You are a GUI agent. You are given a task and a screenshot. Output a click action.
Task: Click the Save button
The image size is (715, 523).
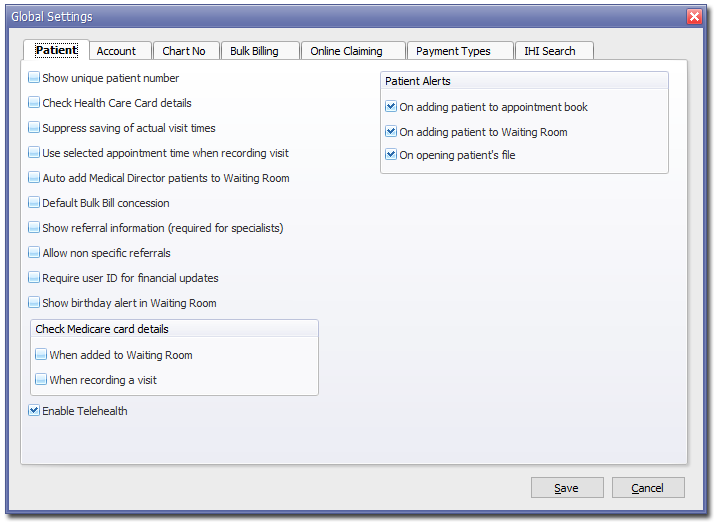coord(567,488)
